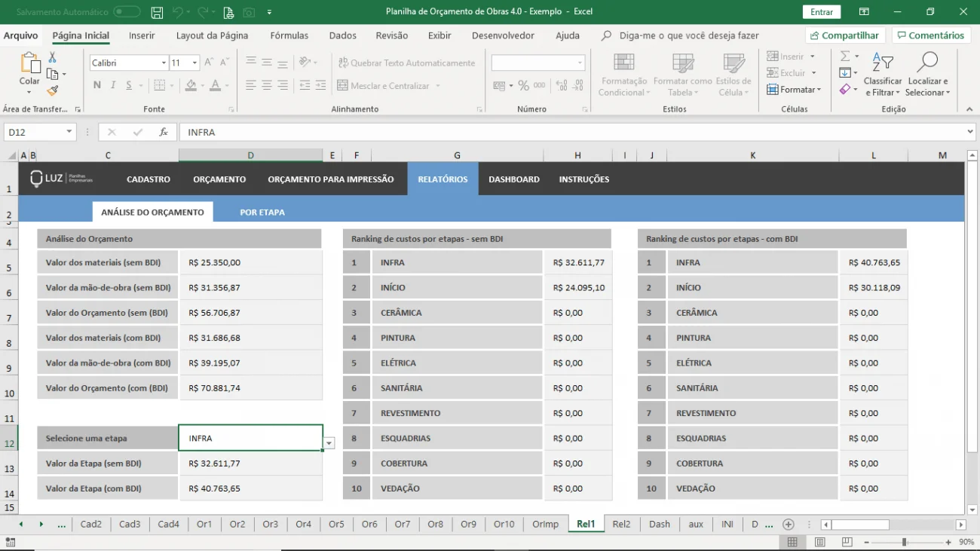Click the Fill down arrow icon
The height and width of the screenshot is (551, 980).
(x=845, y=72)
